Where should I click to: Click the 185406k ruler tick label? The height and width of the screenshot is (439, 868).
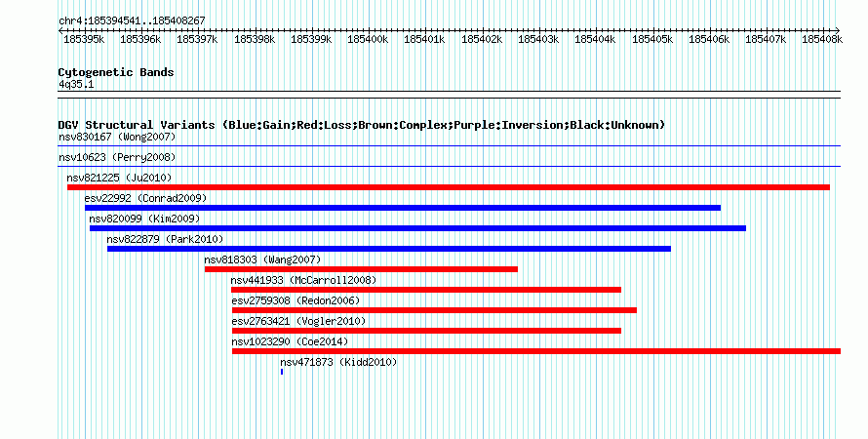[x=709, y=39]
